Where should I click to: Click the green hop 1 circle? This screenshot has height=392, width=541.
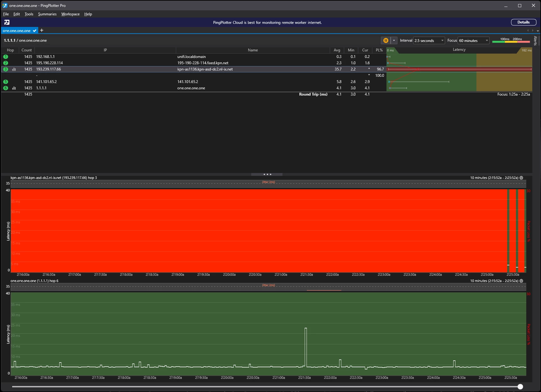pyautogui.click(x=6, y=57)
